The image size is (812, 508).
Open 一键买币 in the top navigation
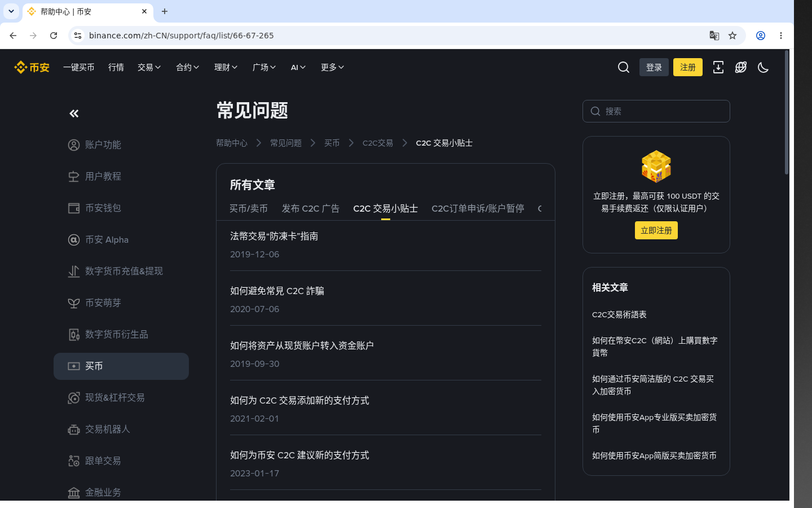click(79, 67)
